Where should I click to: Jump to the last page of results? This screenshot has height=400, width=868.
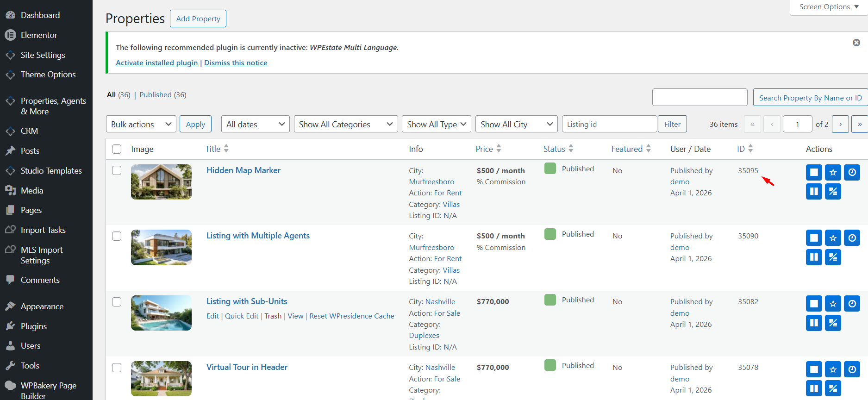pos(860,124)
